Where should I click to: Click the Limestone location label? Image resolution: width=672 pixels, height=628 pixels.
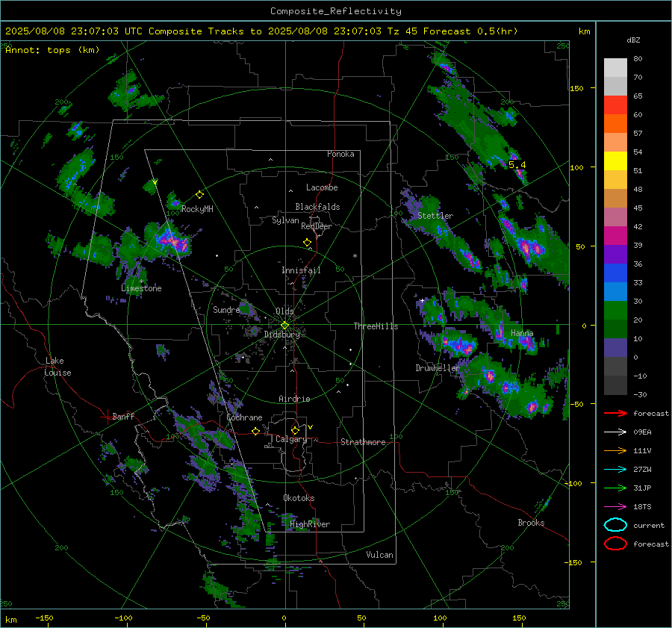(x=141, y=288)
